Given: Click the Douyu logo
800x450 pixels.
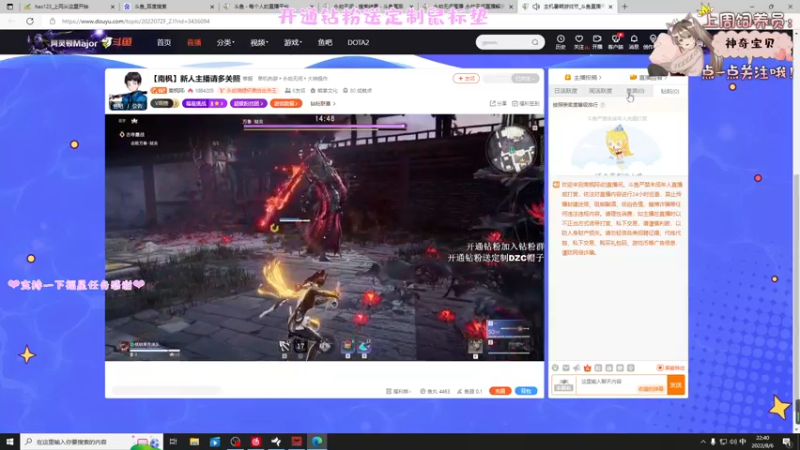Looking at the screenshot, I should 117,42.
